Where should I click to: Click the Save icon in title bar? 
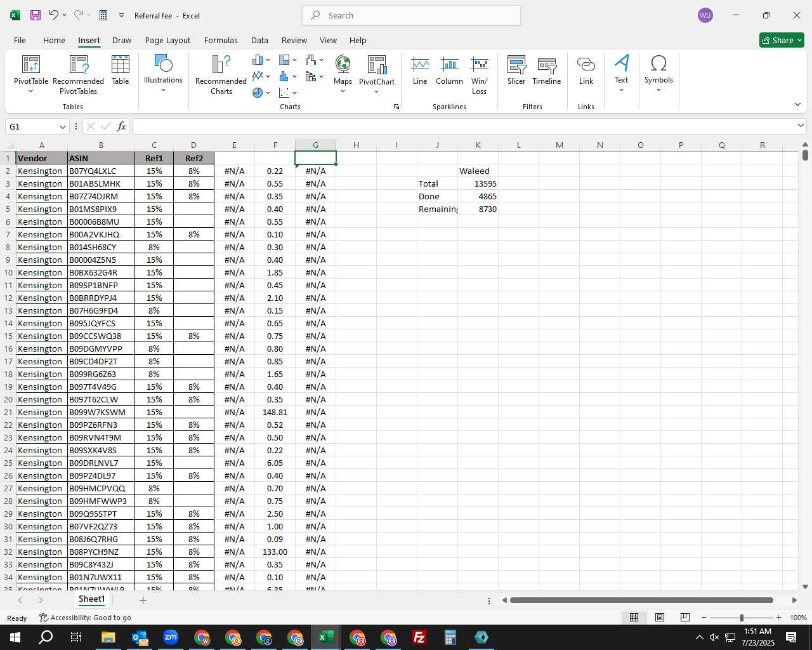point(36,15)
